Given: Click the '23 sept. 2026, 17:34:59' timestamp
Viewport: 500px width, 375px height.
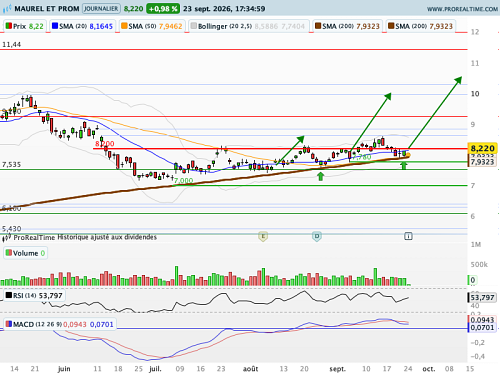Looking at the screenshot, I should (224, 9).
